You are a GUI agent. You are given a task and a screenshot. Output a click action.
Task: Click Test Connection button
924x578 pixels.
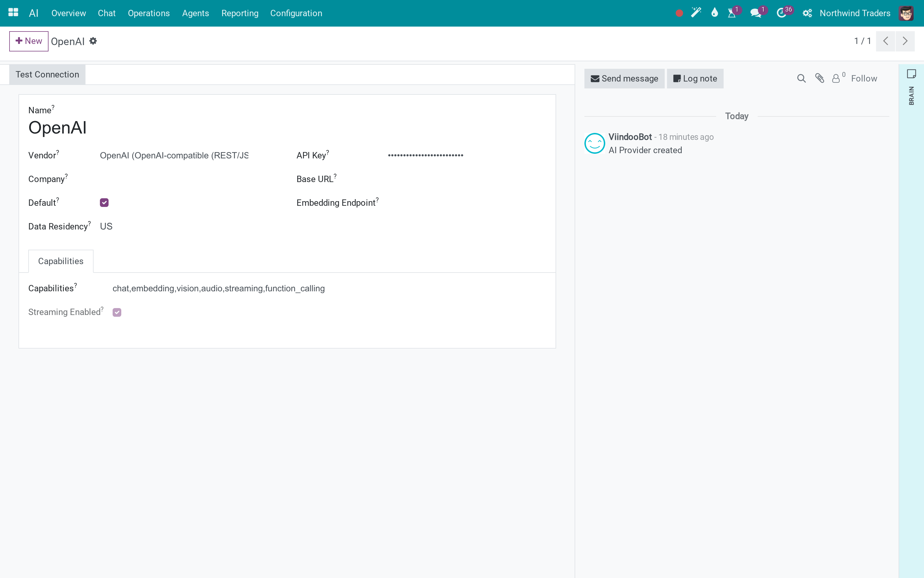tap(47, 75)
